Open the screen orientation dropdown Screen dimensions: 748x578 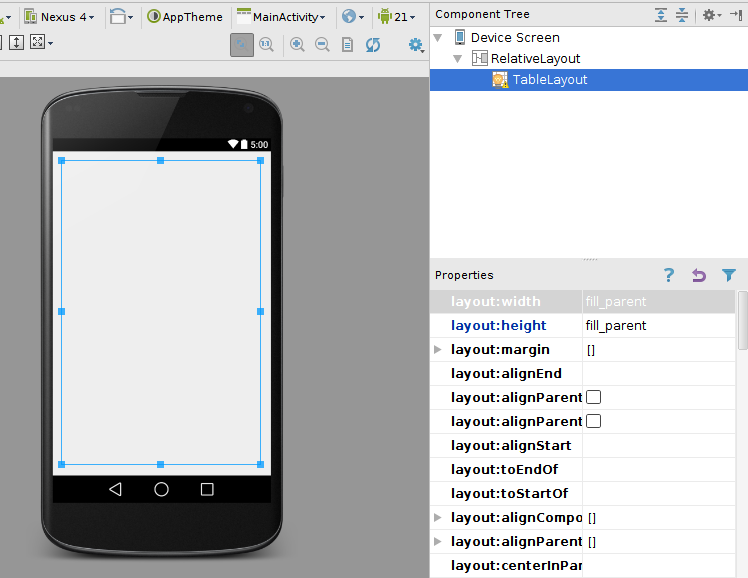click(x=121, y=17)
